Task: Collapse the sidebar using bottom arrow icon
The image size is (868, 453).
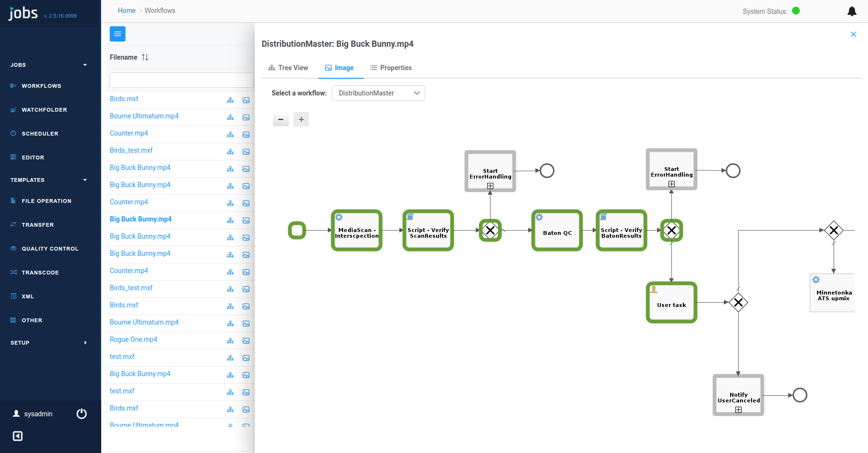Action: click(x=18, y=436)
